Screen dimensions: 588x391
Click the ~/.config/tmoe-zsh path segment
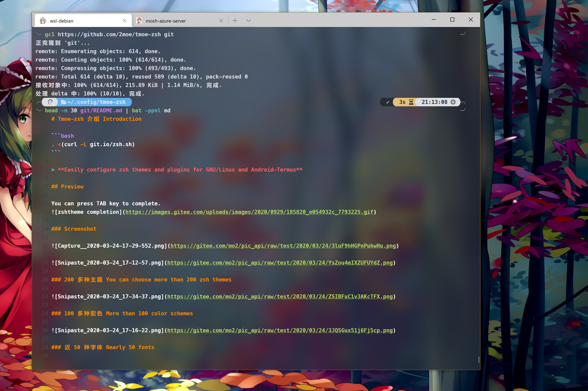coord(96,102)
